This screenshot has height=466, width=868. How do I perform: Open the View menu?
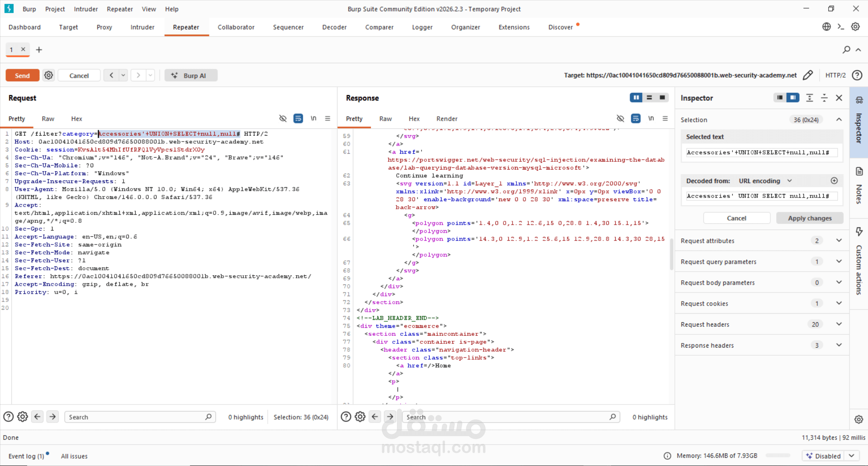pyautogui.click(x=149, y=9)
